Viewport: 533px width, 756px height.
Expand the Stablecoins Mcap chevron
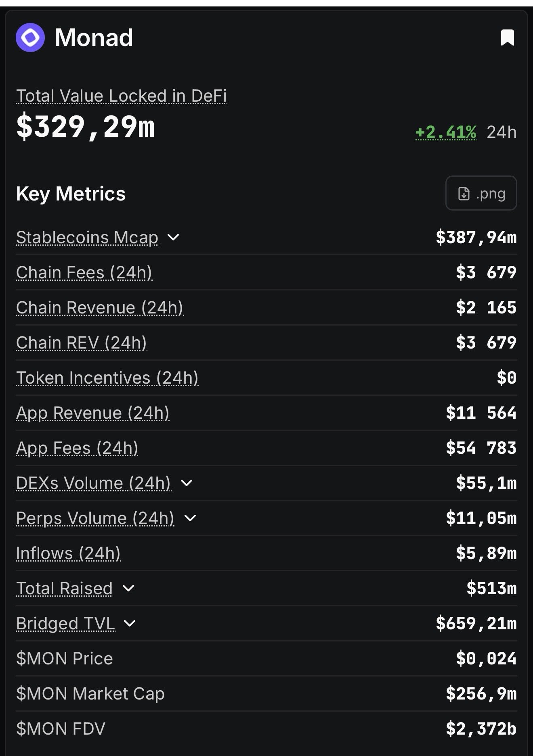point(173,237)
